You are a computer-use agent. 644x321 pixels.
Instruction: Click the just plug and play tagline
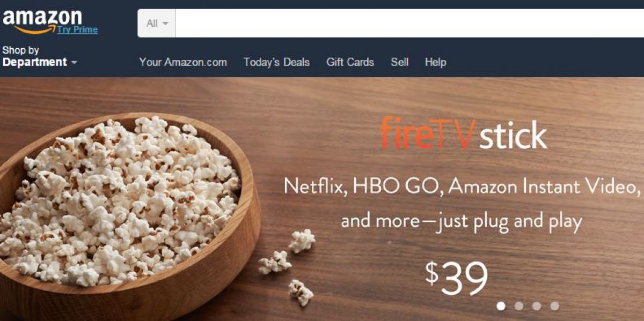pos(509,221)
